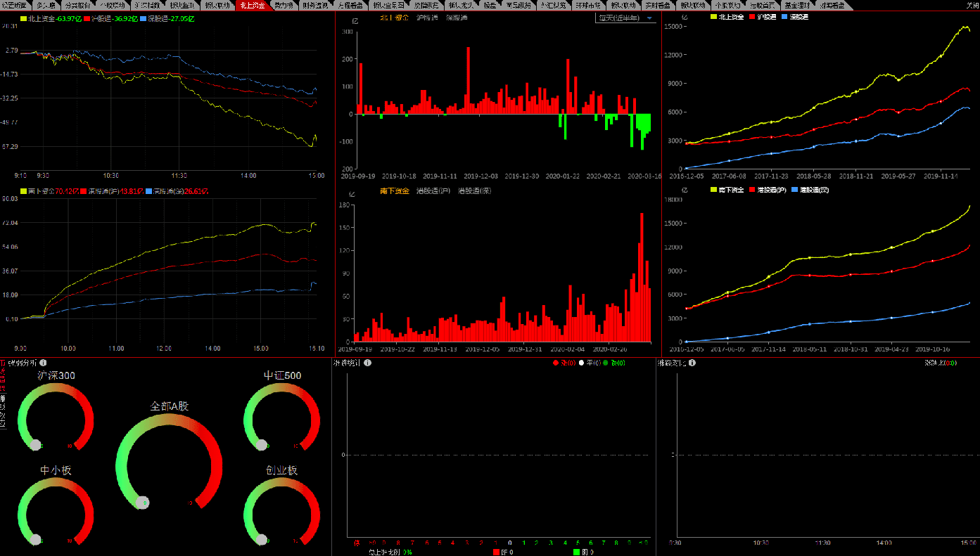Open the info icon beside 涨跌统计
Image resolution: width=980 pixels, height=556 pixels.
click(x=367, y=363)
